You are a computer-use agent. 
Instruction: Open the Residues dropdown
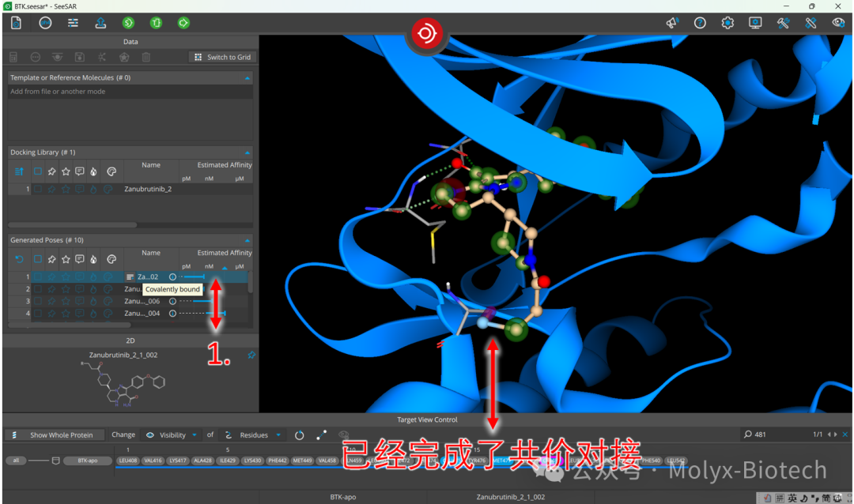[254, 434]
